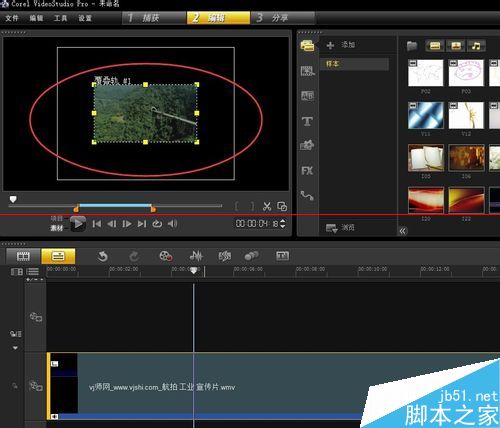Click the left orange trim marker
This screenshot has height=428, width=500.
[76, 209]
